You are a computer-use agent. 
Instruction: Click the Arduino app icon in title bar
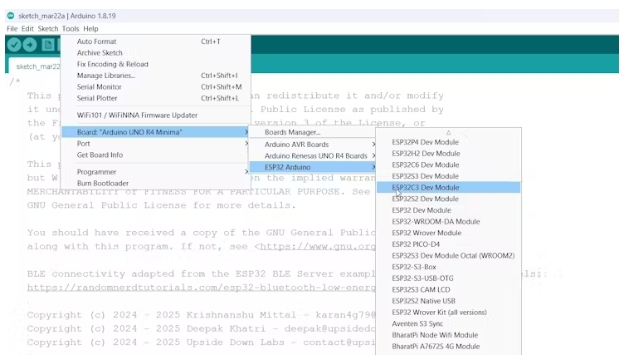pos(11,16)
